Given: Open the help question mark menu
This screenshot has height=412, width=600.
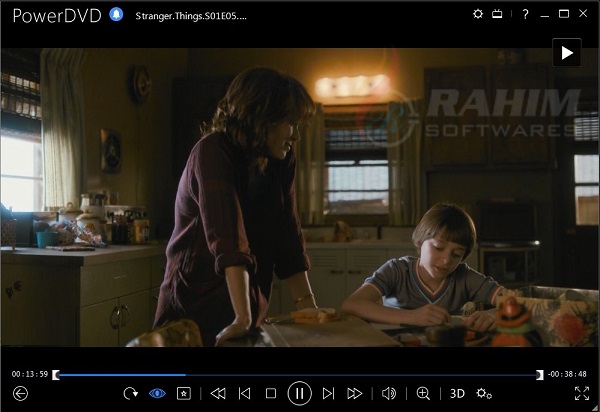Looking at the screenshot, I should pyautogui.click(x=525, y=14).
